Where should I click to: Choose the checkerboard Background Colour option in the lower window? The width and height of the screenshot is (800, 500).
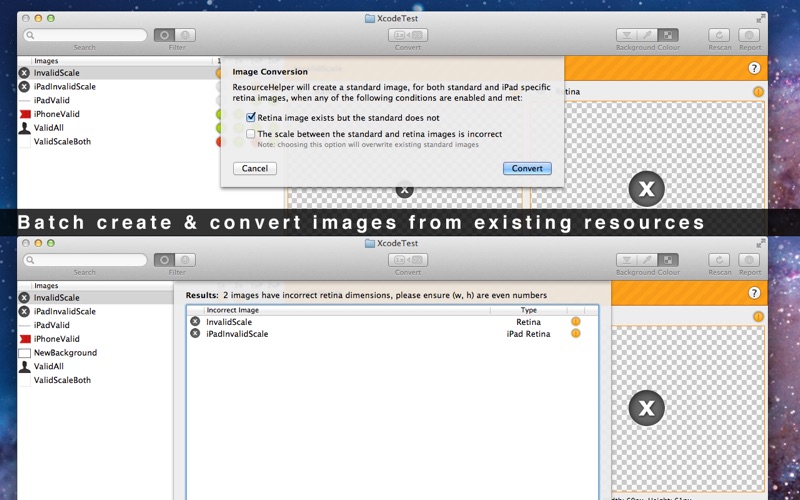(667, 260)
